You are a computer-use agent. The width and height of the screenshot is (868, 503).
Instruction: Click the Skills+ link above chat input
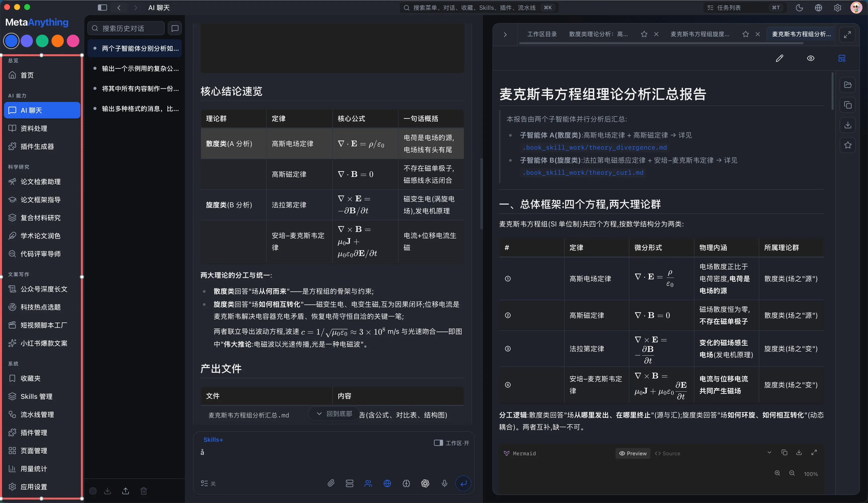[213, 440]
